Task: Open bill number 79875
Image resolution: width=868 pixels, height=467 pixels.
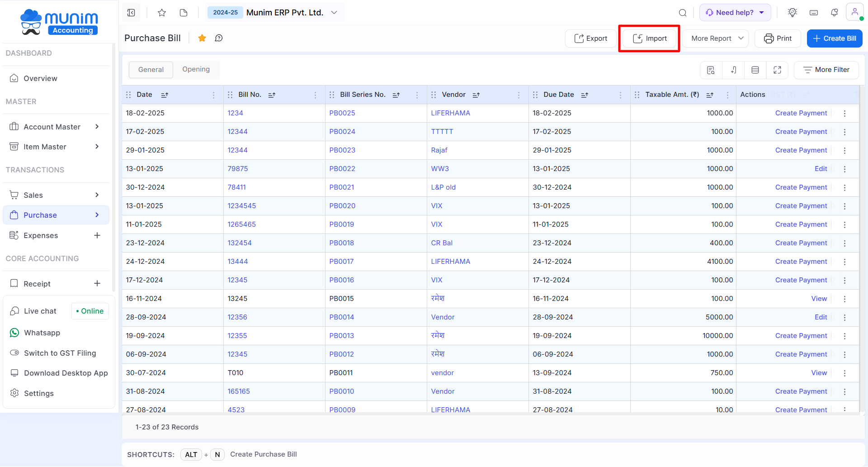Action: tap(238, 169)
